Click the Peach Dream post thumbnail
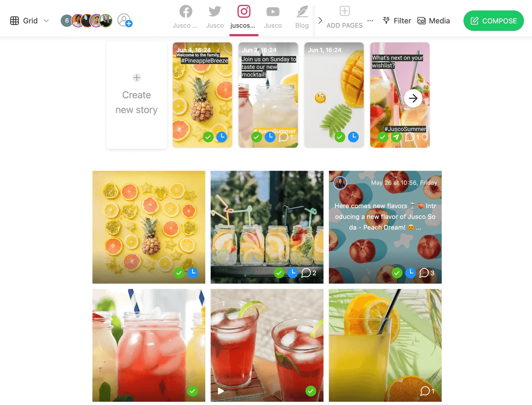The width and height of the screenshot is (532, 405). click(385, 227)
